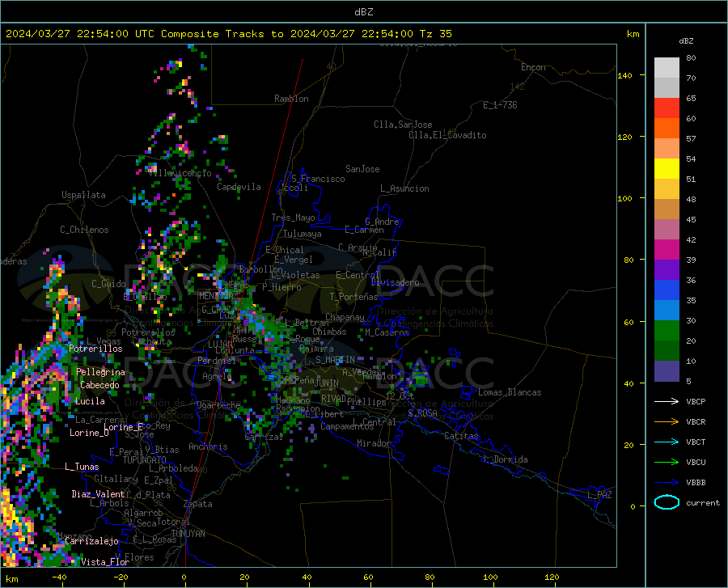Viewport: 728px width, 588px height.
Task: Click the JUNIN location label
Action: tap(327, 383)
